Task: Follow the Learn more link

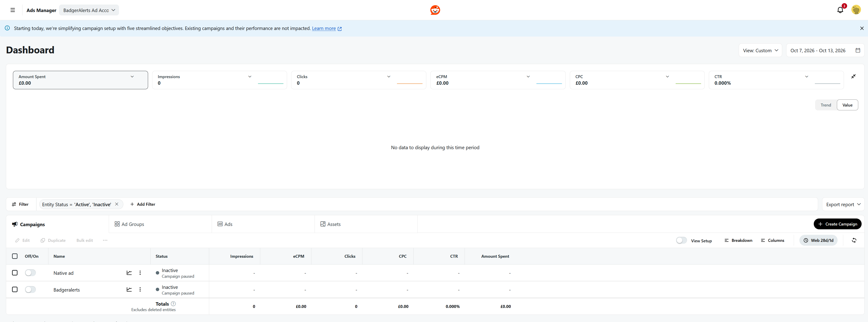Action: (x=324, y=28)
